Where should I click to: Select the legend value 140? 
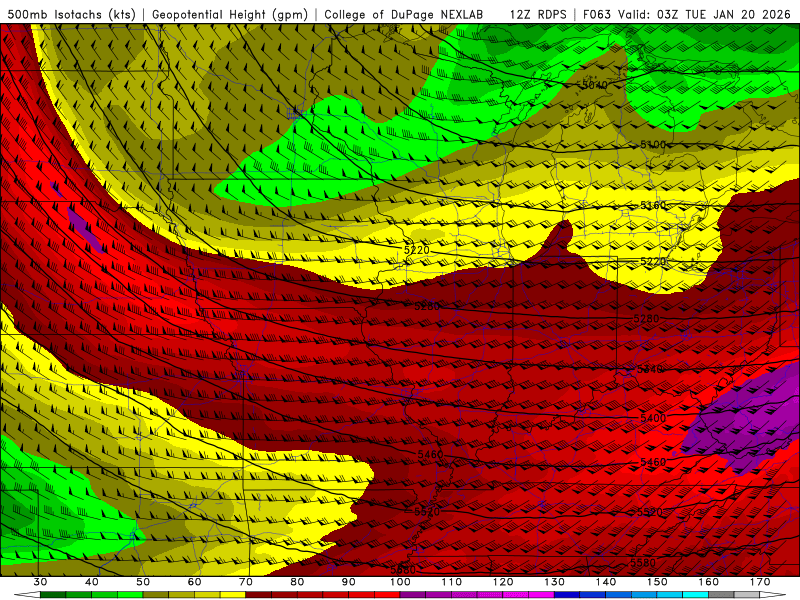pos(606,582)
